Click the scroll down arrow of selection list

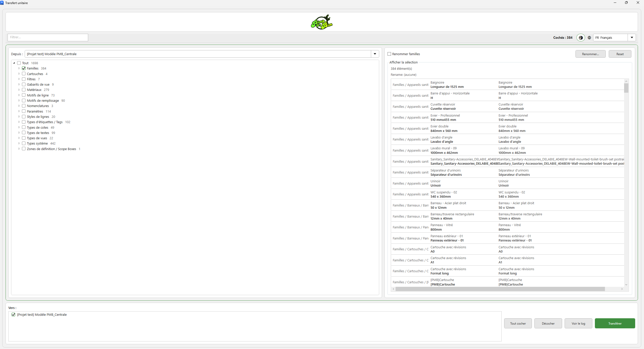[x=626, y=285]
